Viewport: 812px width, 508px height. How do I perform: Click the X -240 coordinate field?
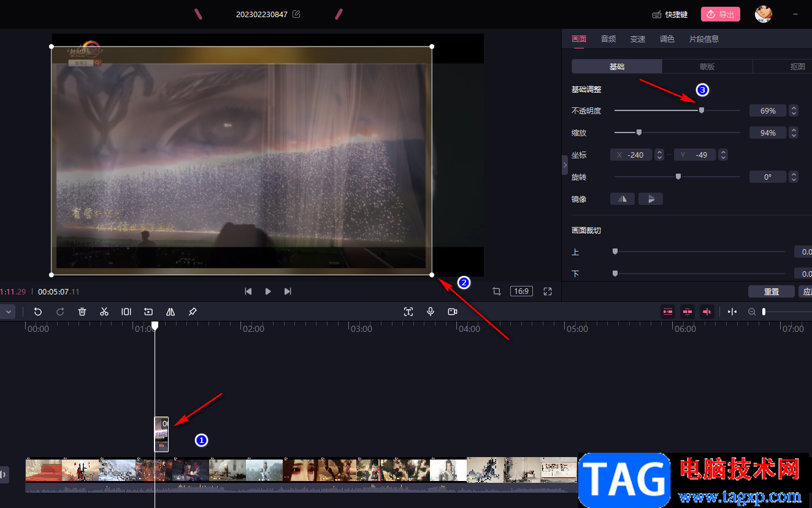point(632,155)
